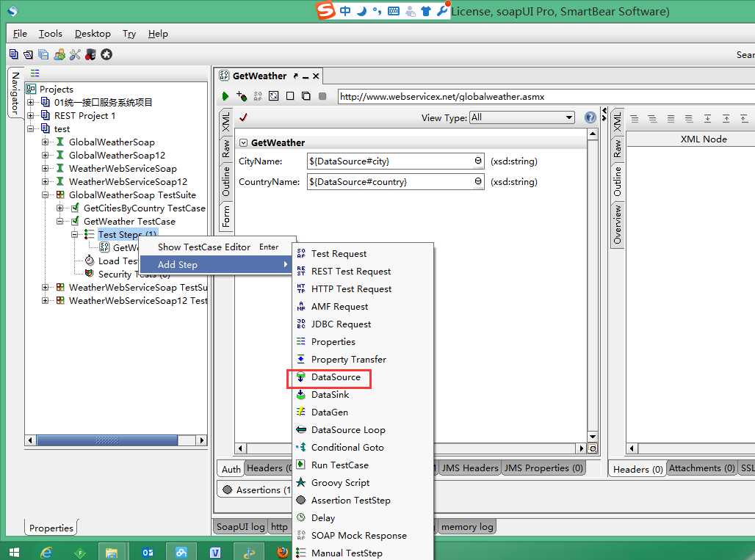Click the add assertion icon beside the play button
Screen dimensions: 755x560
[241, 96]
